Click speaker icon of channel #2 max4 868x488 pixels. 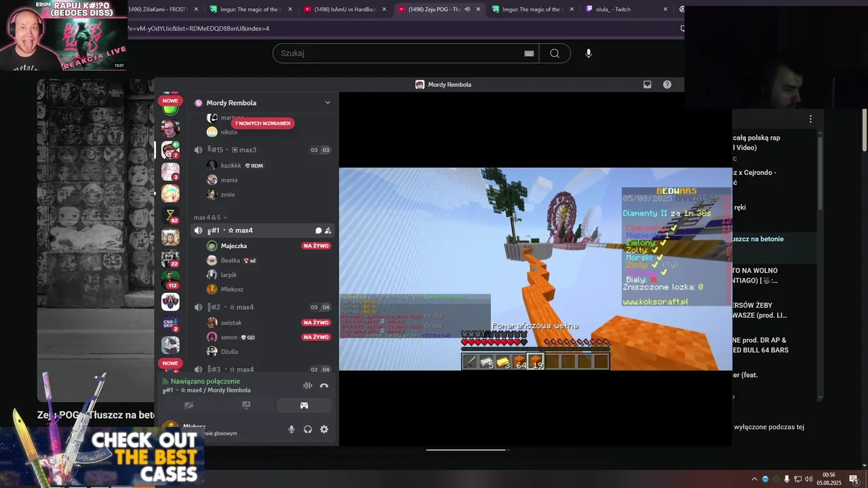tap(198, 307)
